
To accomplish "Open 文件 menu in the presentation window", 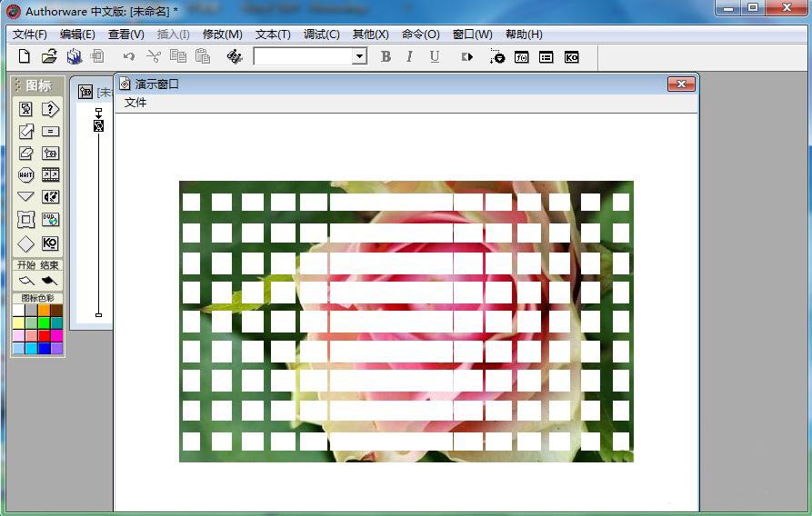I will (135, 103).
